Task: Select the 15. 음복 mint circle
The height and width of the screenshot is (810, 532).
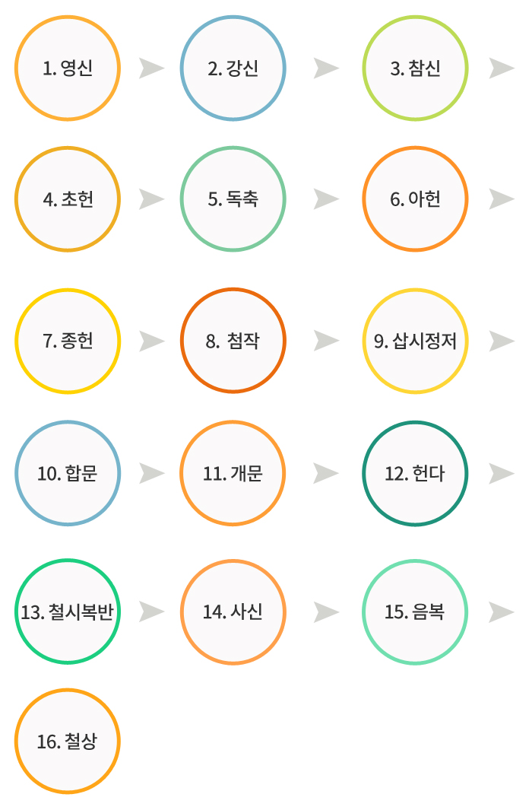Action: pyautogui.click(x=416, y=611)
